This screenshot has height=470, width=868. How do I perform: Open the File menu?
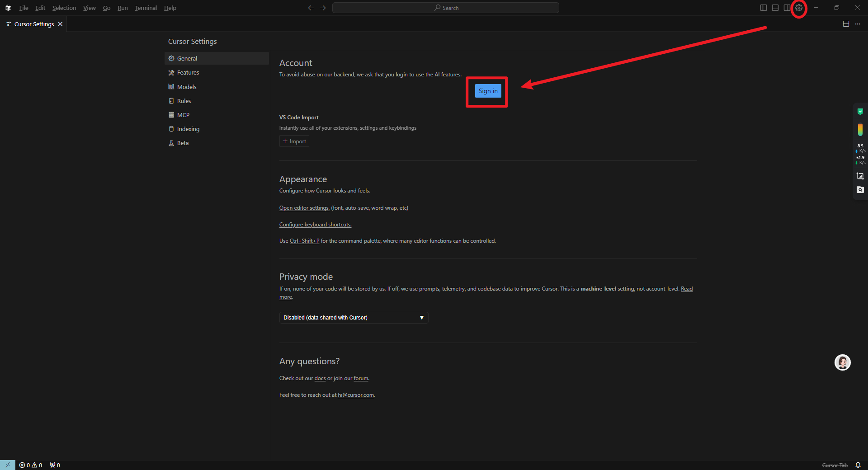[x=24, y=8]
